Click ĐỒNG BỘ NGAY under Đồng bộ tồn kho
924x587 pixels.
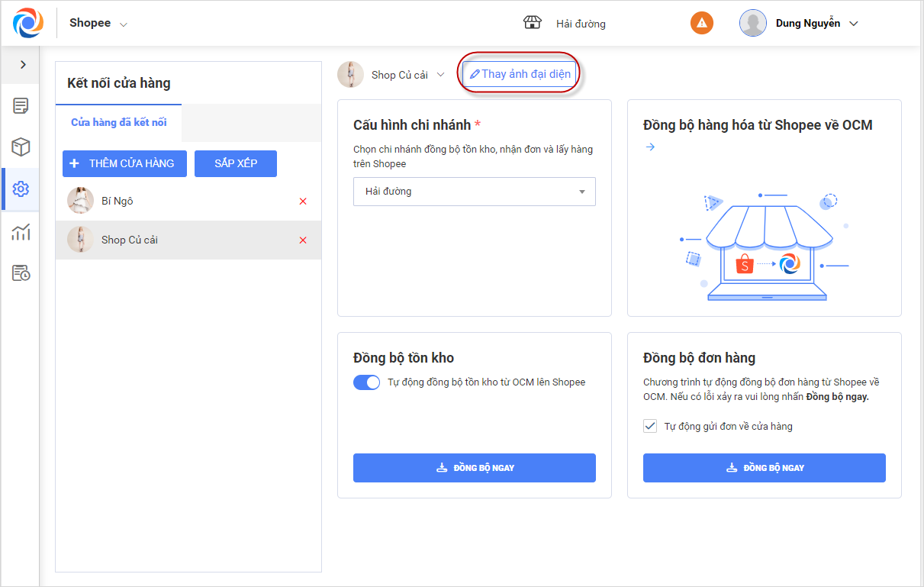click(x=475, y=468)
